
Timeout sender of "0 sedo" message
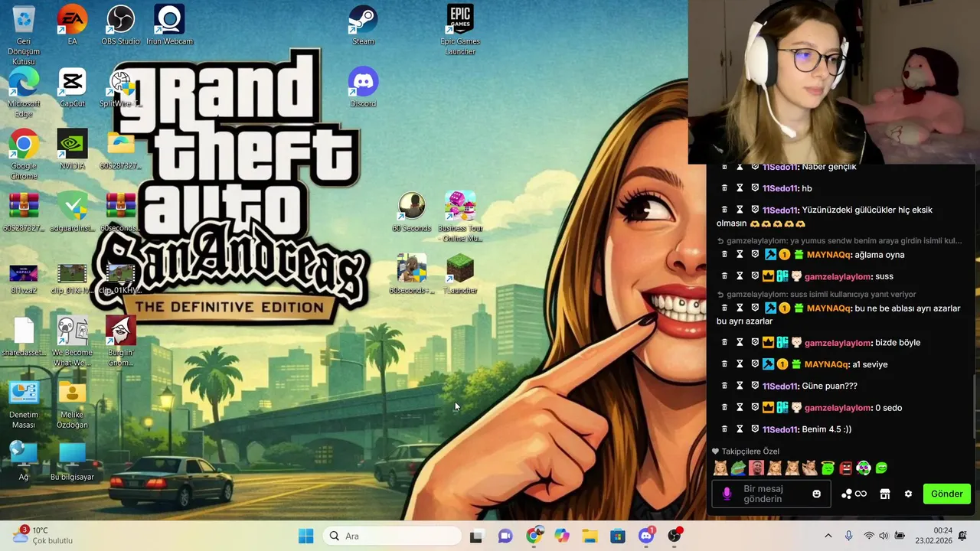tap(740, 408)
